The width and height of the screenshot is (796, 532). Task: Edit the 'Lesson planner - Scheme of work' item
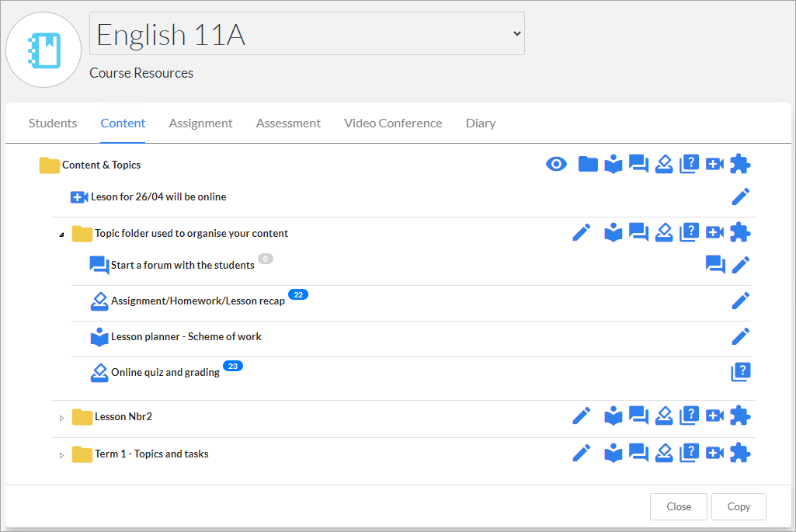741,336
